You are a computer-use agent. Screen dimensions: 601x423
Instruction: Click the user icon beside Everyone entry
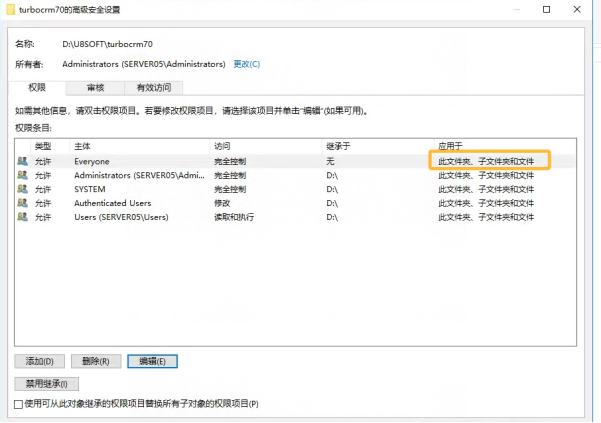pos(23,161)
